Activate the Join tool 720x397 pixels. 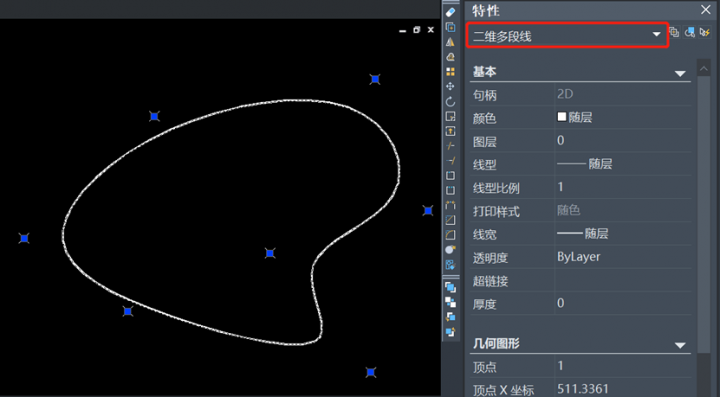click(x=450, y=205)
